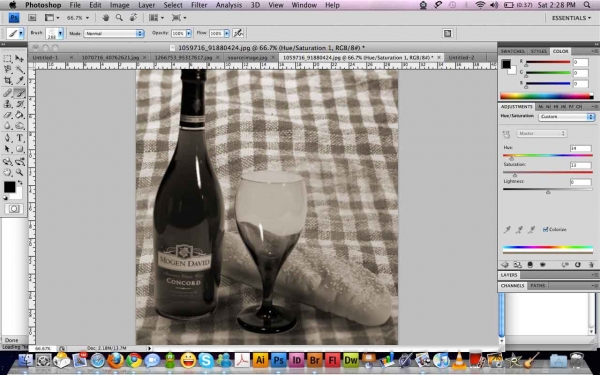Image resolution: width=600 pixels, height=375 pixels.
Task: Open the ESSENTIALS workspace switcher
Action: tap(571, 18)
